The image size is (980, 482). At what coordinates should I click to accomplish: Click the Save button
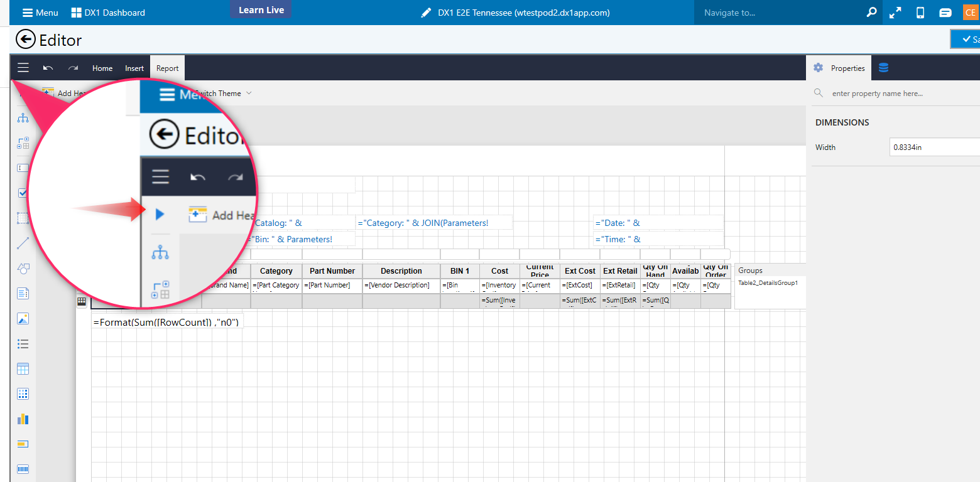(x=966, y=39)
